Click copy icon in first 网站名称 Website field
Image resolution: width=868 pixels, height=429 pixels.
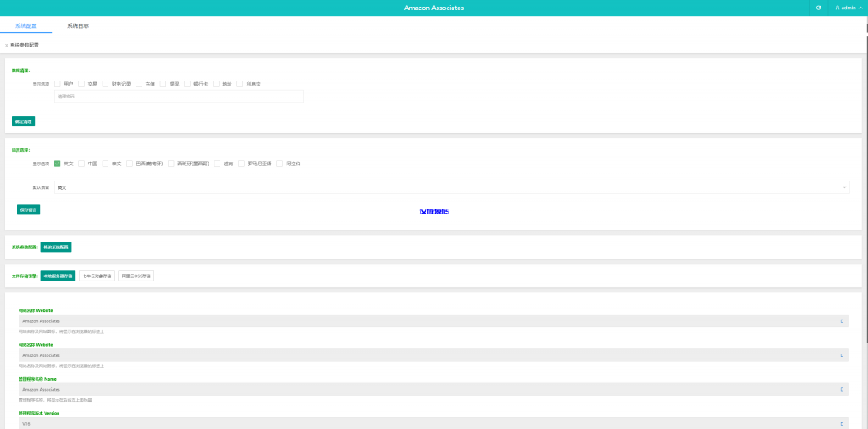tap(842, 321)
